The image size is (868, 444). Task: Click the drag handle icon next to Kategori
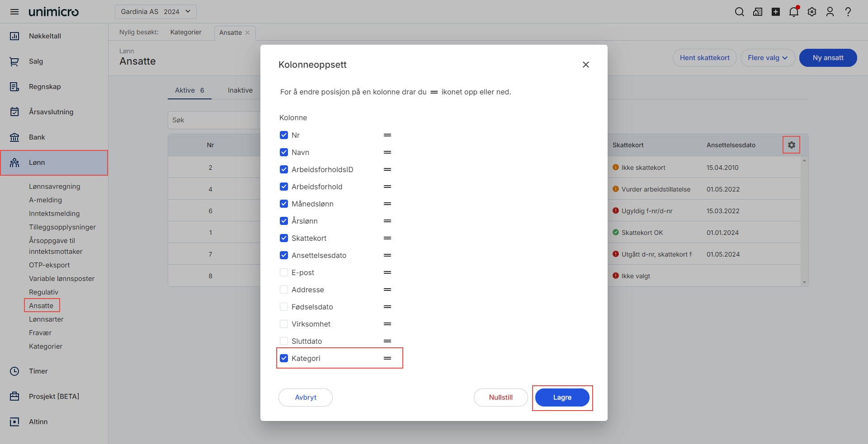(387, 358)
